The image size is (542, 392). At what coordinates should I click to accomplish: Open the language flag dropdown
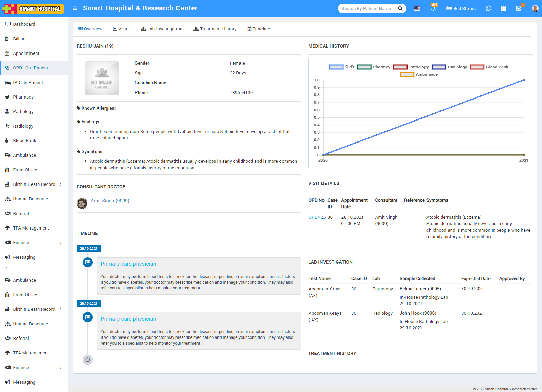click(417, 8)
